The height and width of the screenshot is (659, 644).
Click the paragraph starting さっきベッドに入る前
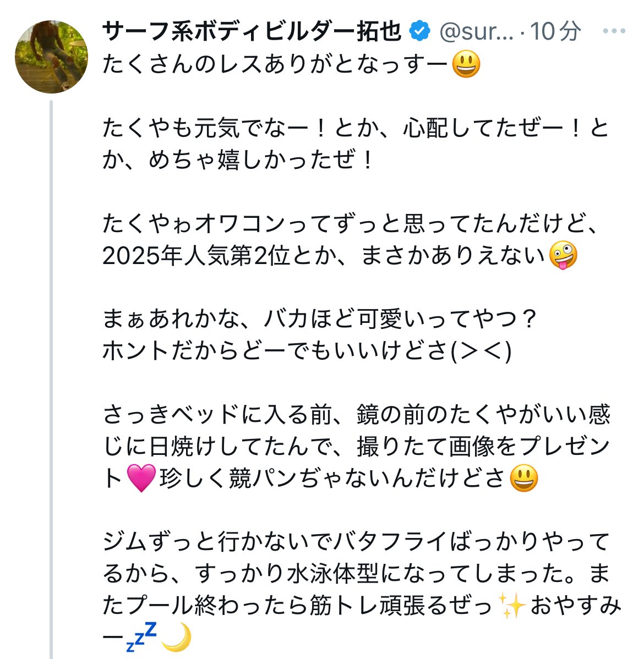(355, 447)
